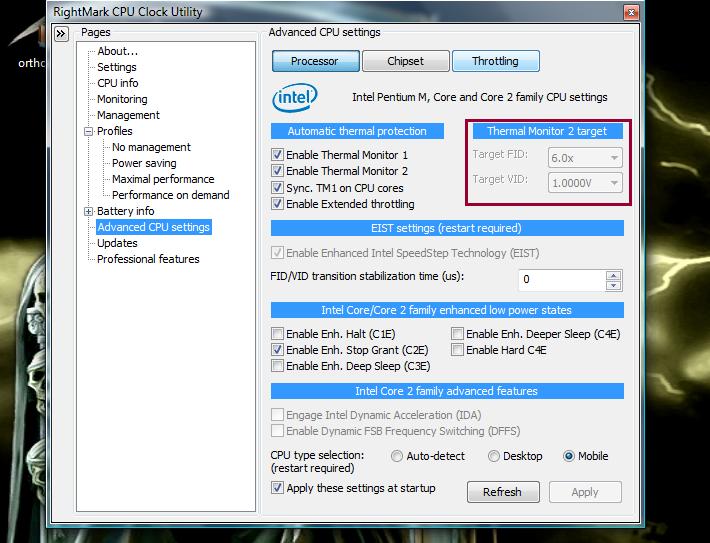Screen dimensions: 710x543
Task: Open the Professional features page
Action: [148, 259]
